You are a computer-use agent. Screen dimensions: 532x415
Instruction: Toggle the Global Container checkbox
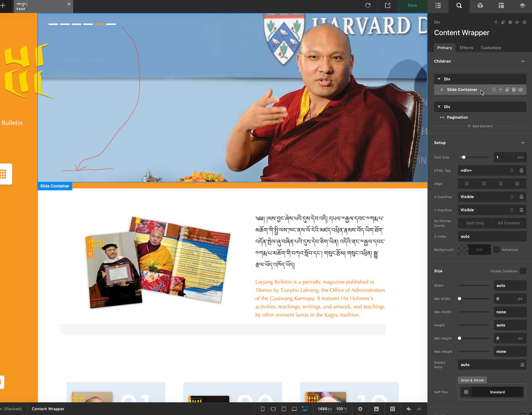[523, 271]
